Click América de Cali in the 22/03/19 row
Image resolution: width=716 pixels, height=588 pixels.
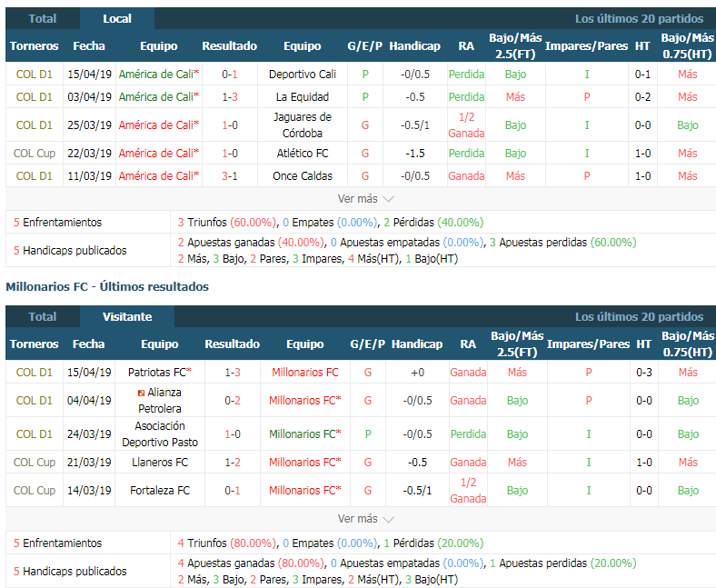[x=158, y=153]
